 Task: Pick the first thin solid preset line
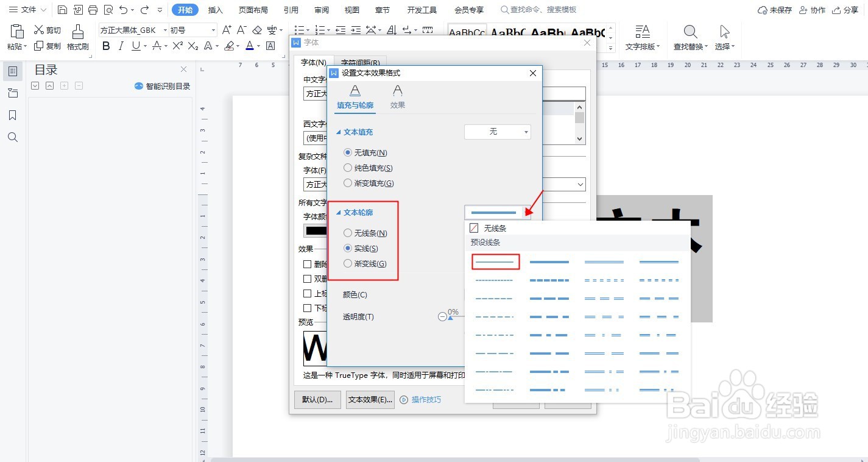(x=495, y=262)
